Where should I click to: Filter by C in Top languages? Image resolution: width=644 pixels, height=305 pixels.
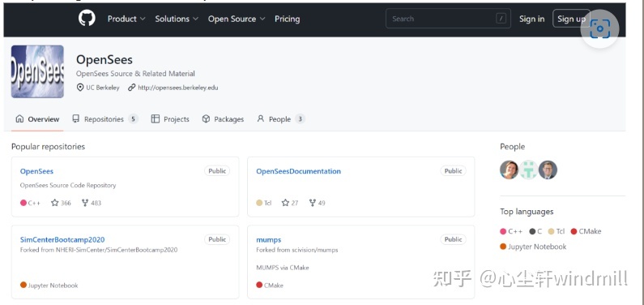pyautogui.click(x=535, y=231)
